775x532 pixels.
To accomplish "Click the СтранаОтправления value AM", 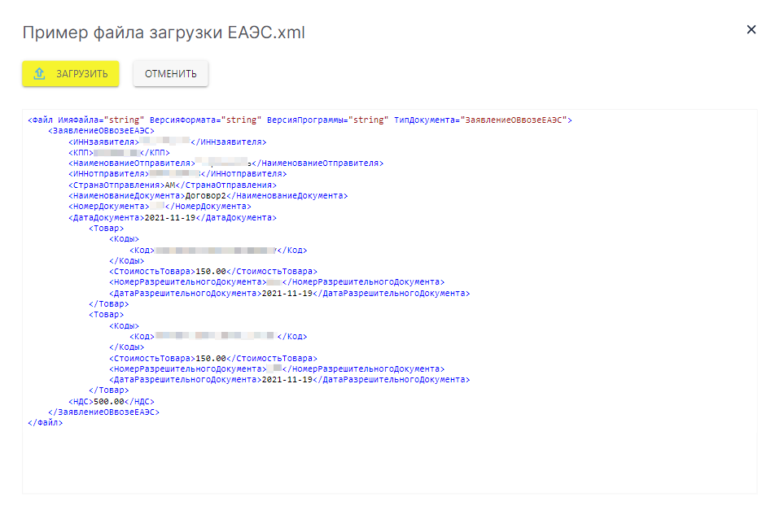I will tap(170, 185).
